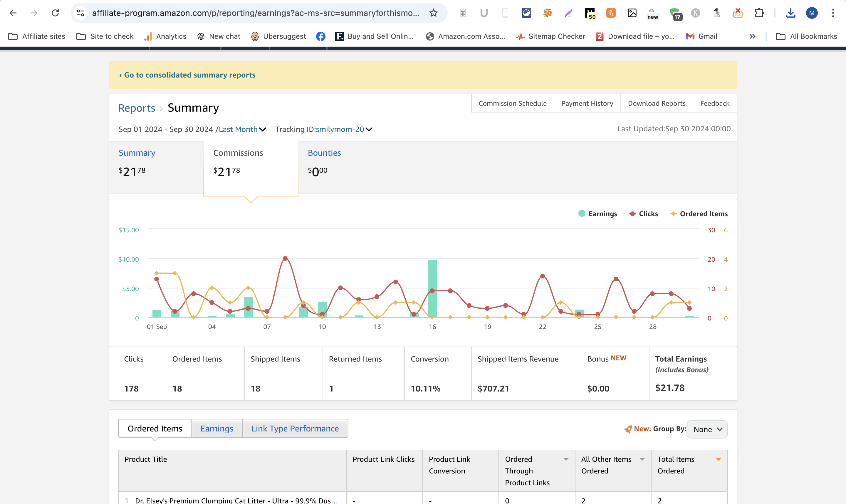
Task: Show more bookmarks with double chevron
Action: coord(752,36)
